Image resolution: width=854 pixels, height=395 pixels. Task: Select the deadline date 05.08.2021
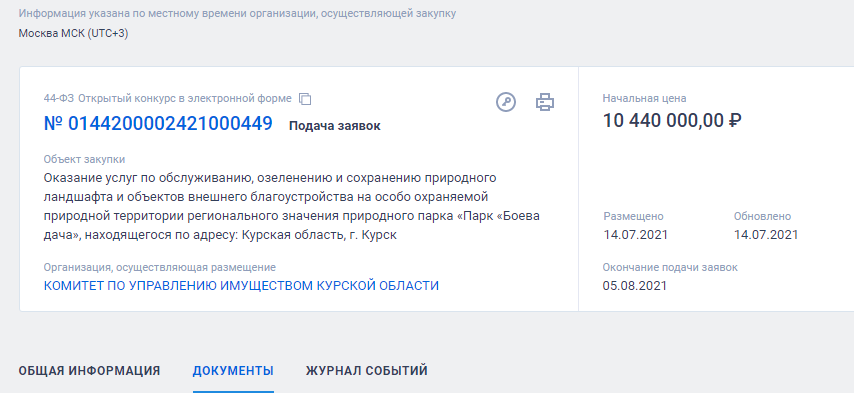(635, 285)
